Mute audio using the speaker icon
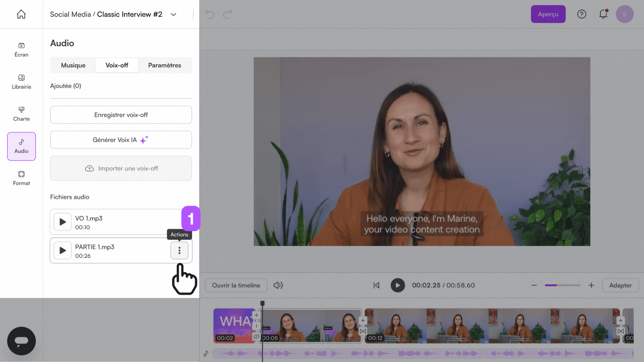Screen dimensions: 644x362 point(278,285)
